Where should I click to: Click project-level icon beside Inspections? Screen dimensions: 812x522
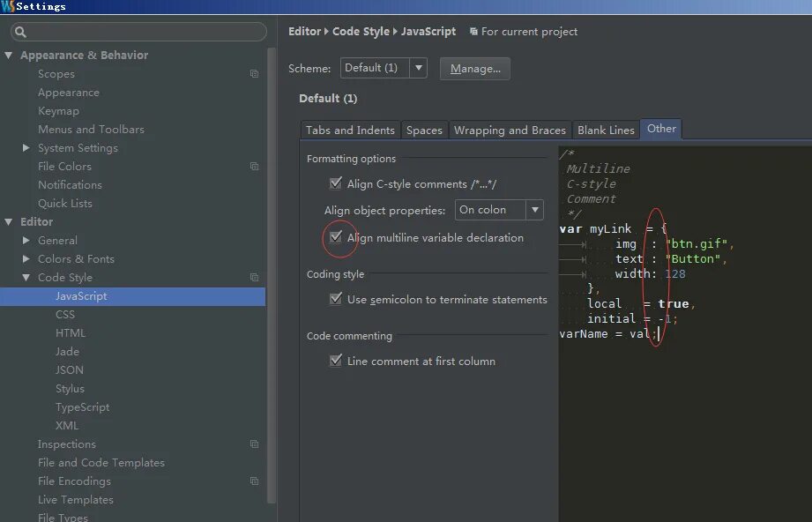tap(254, 444)
